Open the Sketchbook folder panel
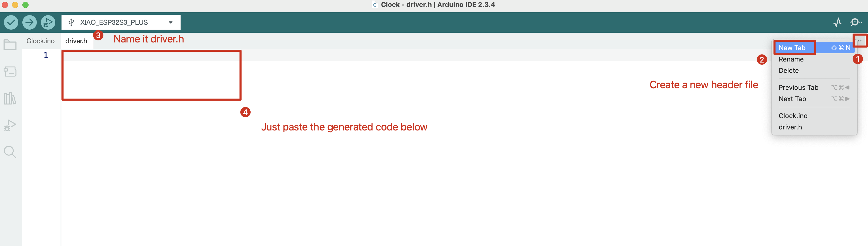 click(x=10, y=45)
